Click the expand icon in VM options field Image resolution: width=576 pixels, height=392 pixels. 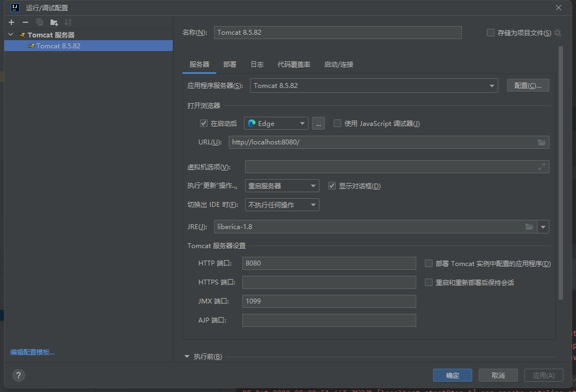tap(541, 167)
